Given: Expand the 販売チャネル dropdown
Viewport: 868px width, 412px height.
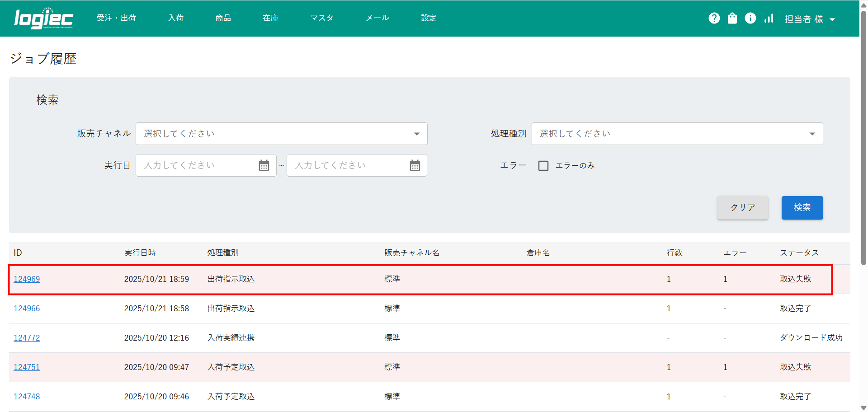Looking at the screenshot, I should click(281, 134).
